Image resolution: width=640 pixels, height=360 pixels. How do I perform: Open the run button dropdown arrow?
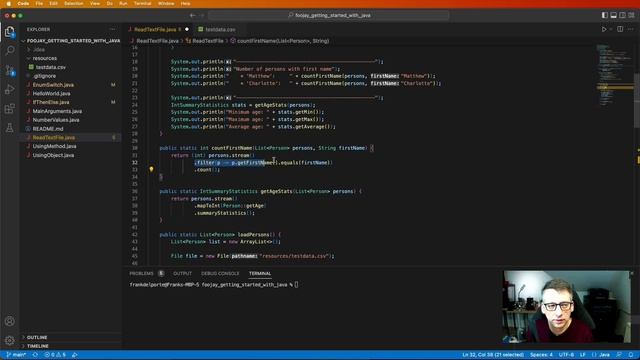[611, 29]
